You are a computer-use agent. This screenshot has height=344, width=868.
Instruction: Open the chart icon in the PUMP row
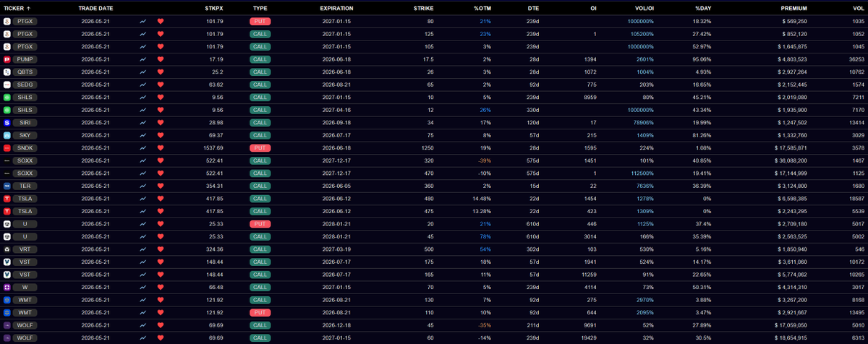[x=142, y=59]
